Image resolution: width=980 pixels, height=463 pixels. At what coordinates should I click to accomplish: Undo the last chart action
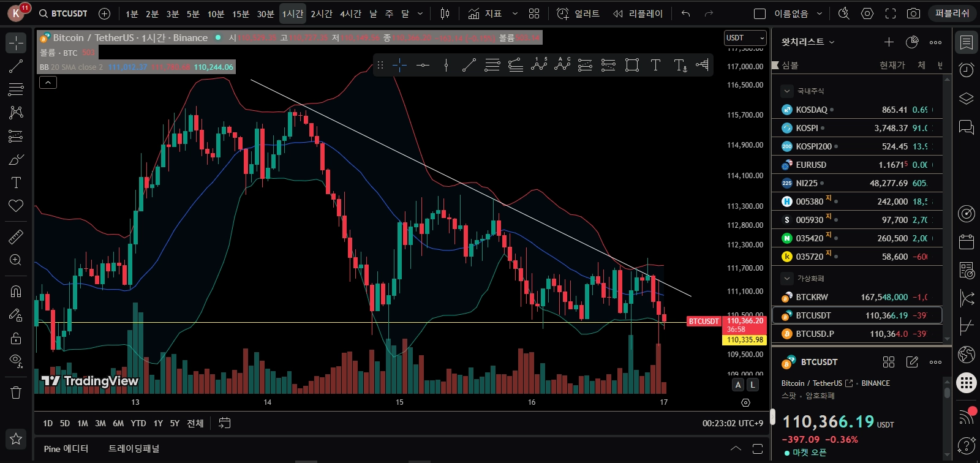tap(685, 13)
